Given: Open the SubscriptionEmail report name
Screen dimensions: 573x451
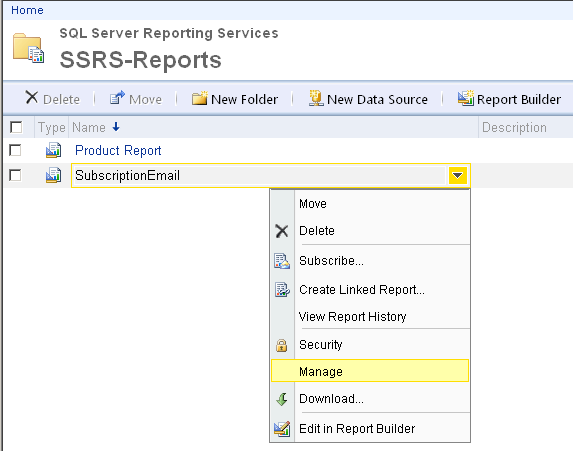Looking at the screenshot, I should pyautogui.click(x=127, y=175).
